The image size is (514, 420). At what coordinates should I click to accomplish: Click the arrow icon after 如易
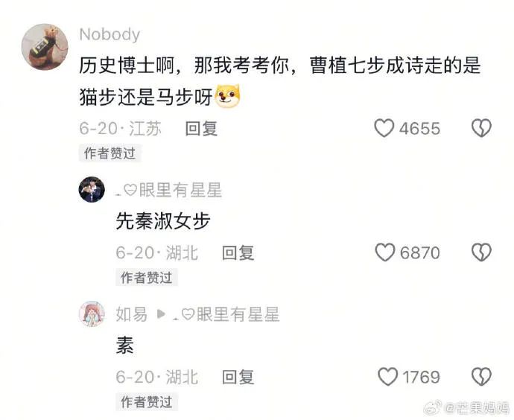pyautogui.click(x=161, y=314)
